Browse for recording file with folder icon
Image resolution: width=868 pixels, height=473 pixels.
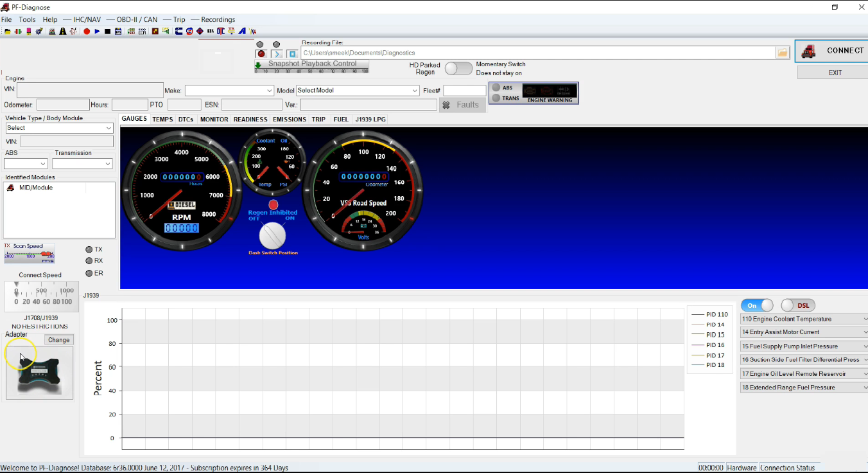[x=782, y=53]
